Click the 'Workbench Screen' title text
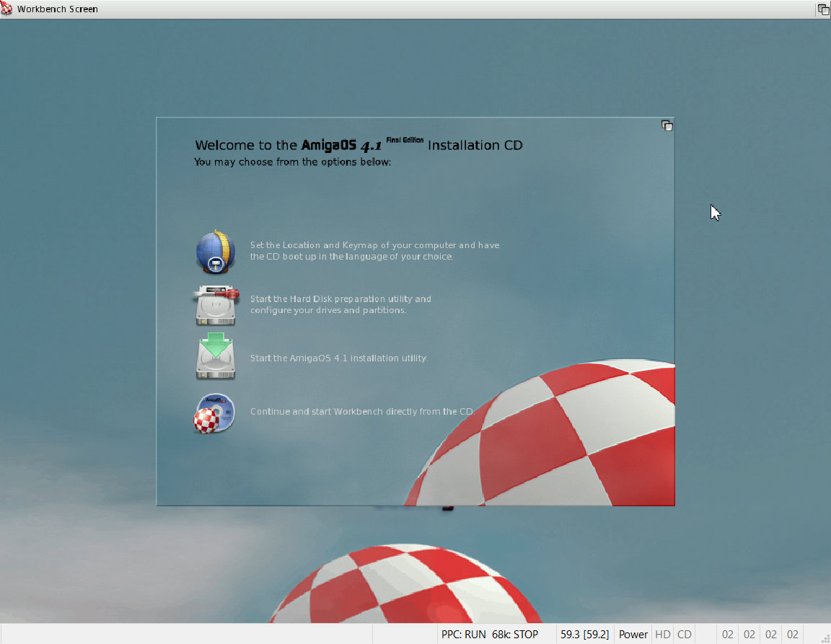 57,9
